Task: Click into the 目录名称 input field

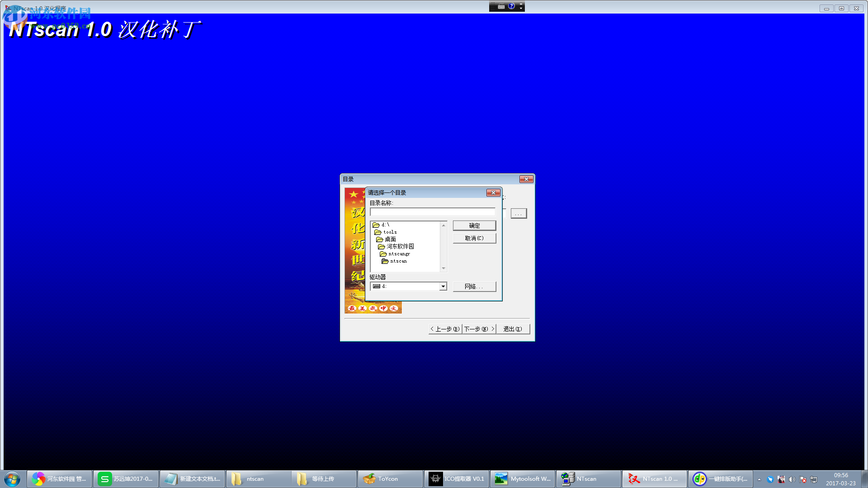Action: pos(432,212)
